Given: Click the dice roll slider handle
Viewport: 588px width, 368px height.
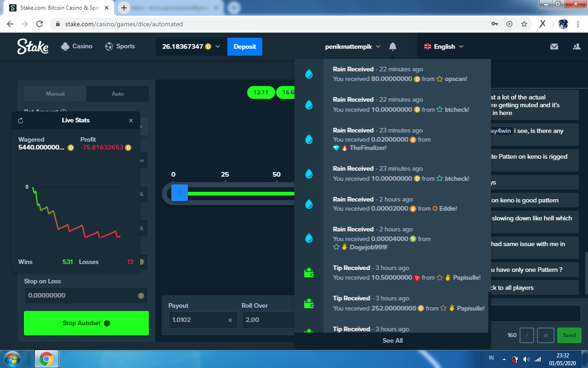Looking at the screenshot, I should click(x=180, y=193).
